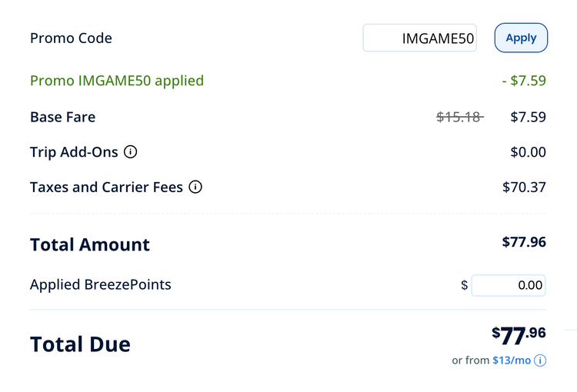Click the Base Fare label
The height and width of the screenshot is (392, 577).
click(63, 117)
